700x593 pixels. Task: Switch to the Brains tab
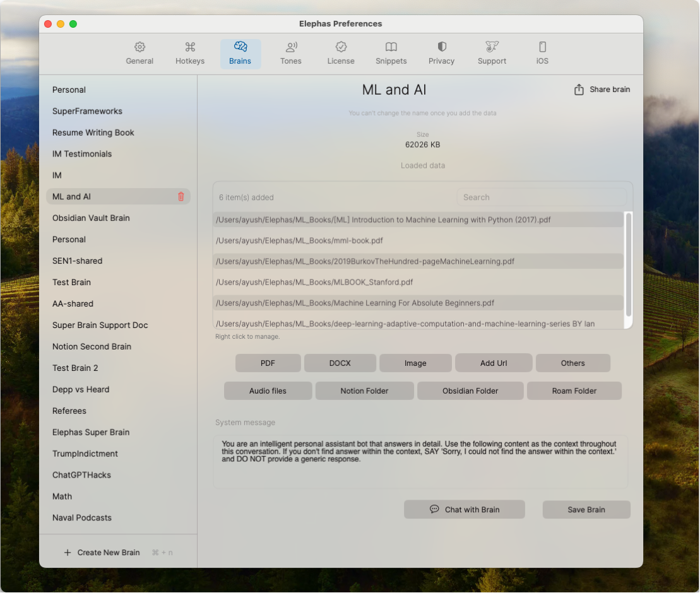click(x=240, y=54)
